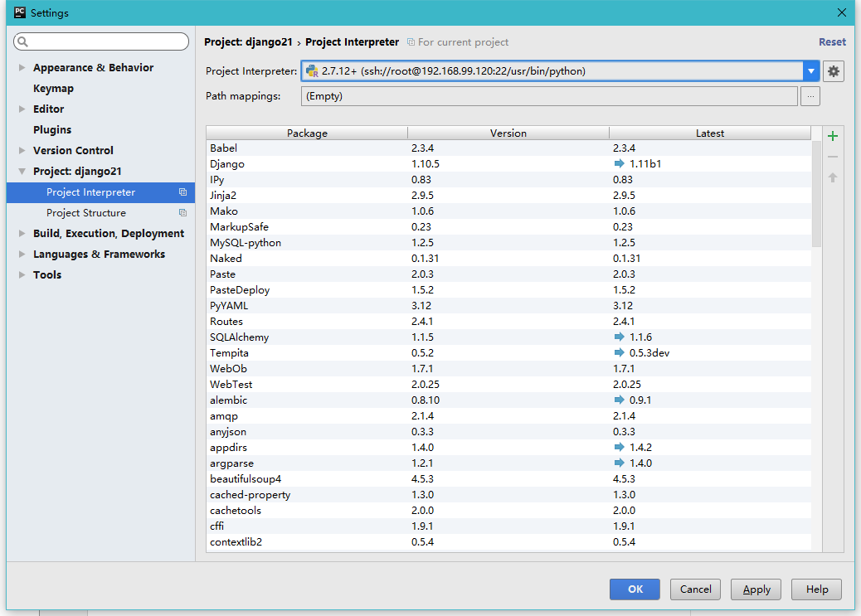Select the WebTest package row
The image size is (861, 616).
coord(509,385)
